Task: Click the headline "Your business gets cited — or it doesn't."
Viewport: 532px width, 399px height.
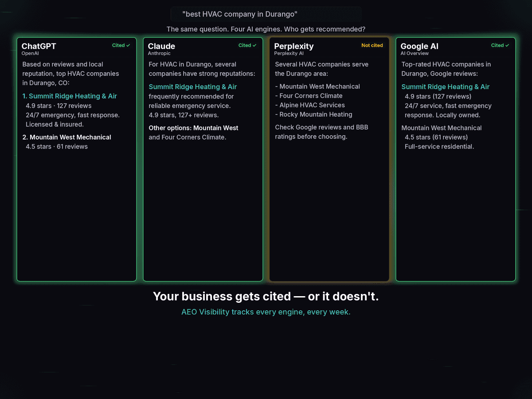Action: pos(266,297)
